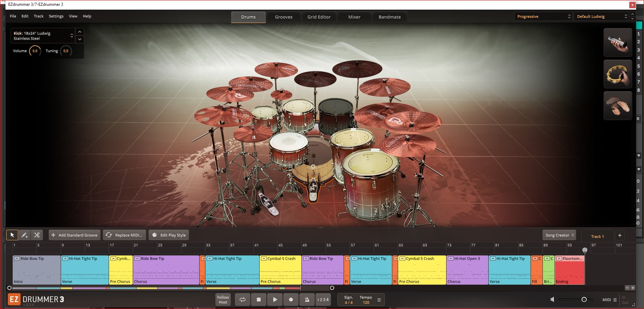Image resolution: width=644 pixels, height=309 pixels.
Task: Open the Progressive library dropdown
Action: click(543, 16)
